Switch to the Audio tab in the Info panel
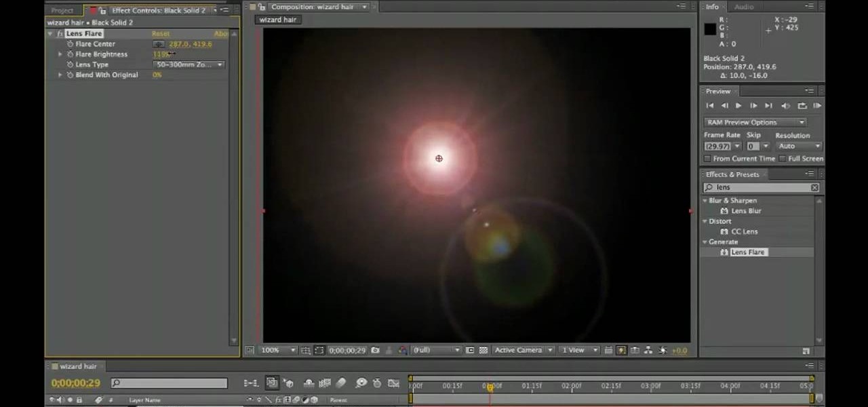Screen dimensions: 868x407 click(x=744, y=7)
